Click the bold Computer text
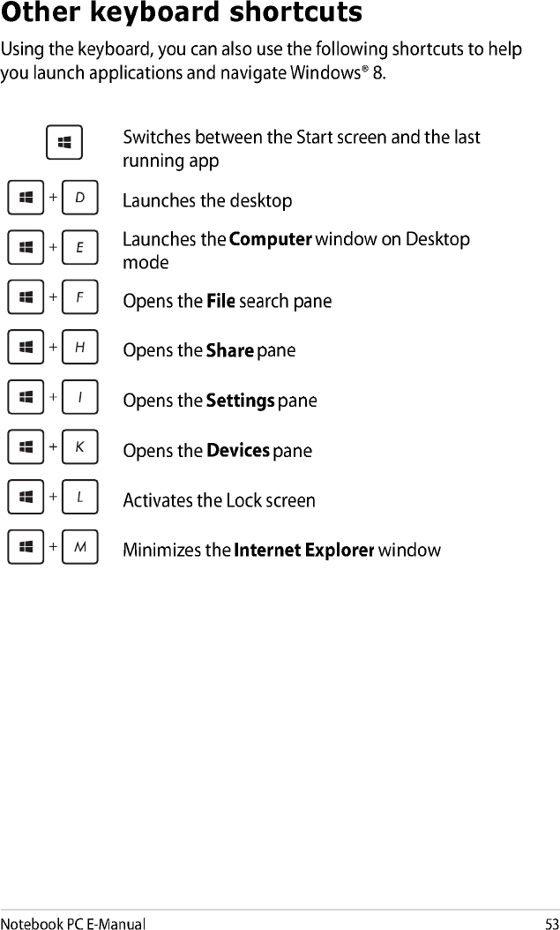The height and width of the screenshot is (930, 560). (270, 240)
